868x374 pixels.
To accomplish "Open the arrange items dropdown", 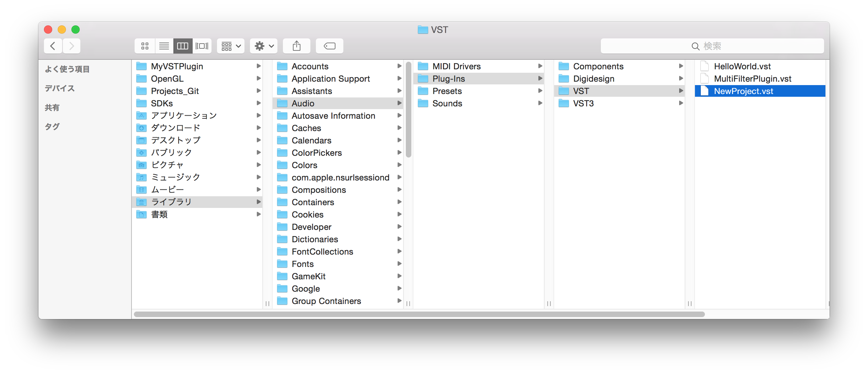I will click(230, 46).
